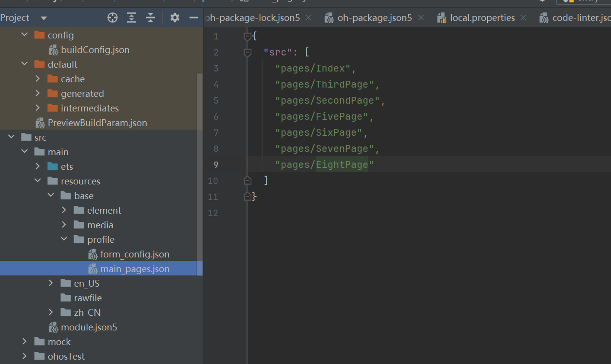Select main_pages.json in tree
Viewport: 611px width, 364px height.
(134, 269)
